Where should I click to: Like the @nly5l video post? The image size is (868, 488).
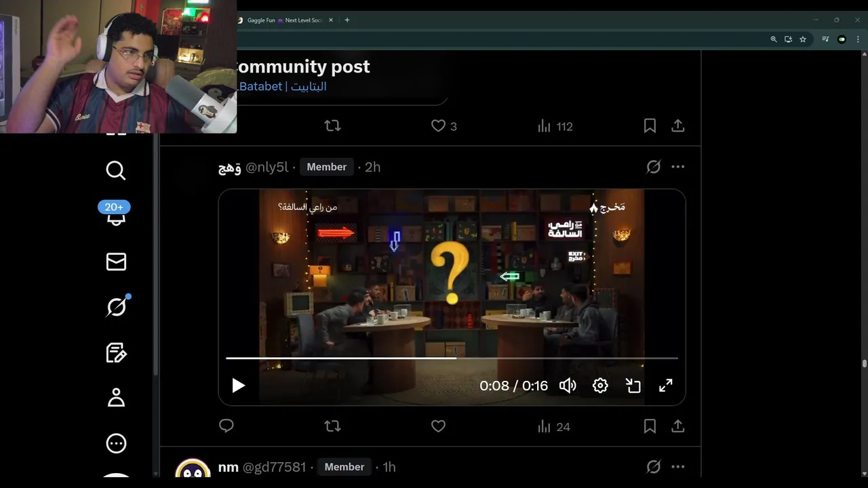pyautogui.click(x=439, y=426)
